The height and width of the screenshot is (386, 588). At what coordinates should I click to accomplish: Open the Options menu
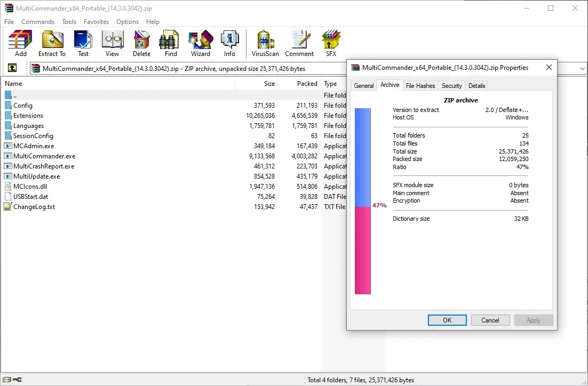(x=128, y=22)
